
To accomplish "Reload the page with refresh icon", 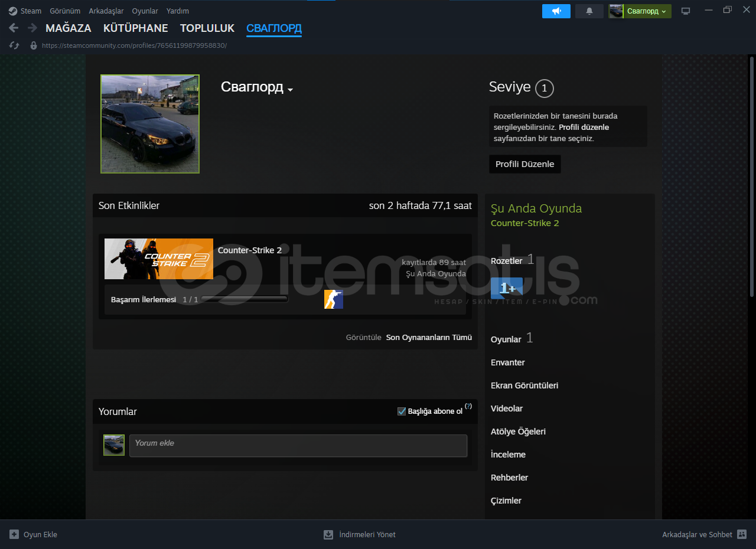I will pos(15,45).
